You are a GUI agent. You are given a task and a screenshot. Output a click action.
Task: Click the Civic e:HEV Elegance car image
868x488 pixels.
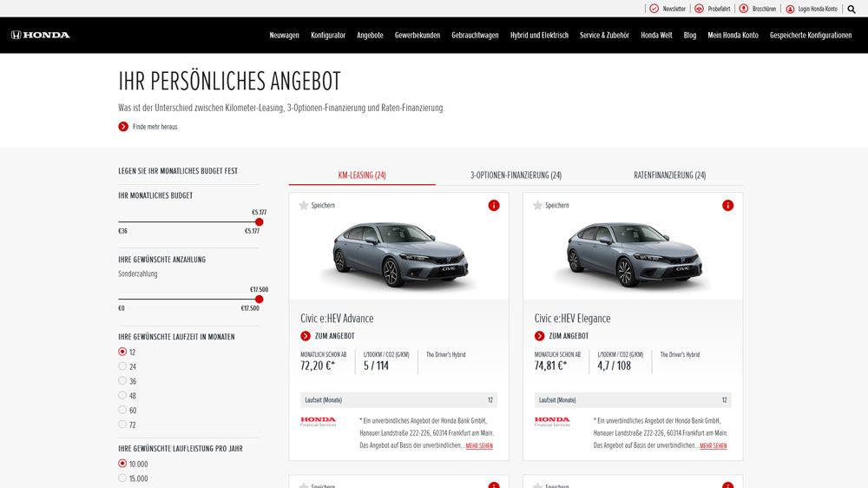(x=634, y=254)
